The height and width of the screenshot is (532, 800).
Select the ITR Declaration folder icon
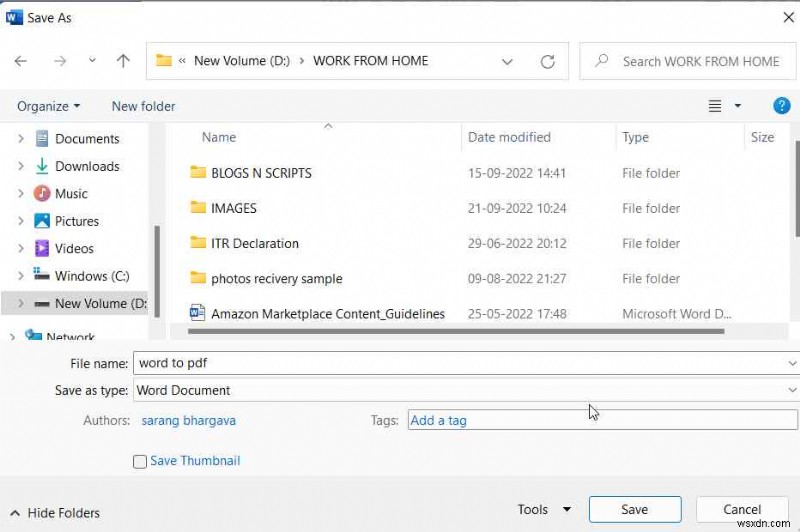[197, 242]
